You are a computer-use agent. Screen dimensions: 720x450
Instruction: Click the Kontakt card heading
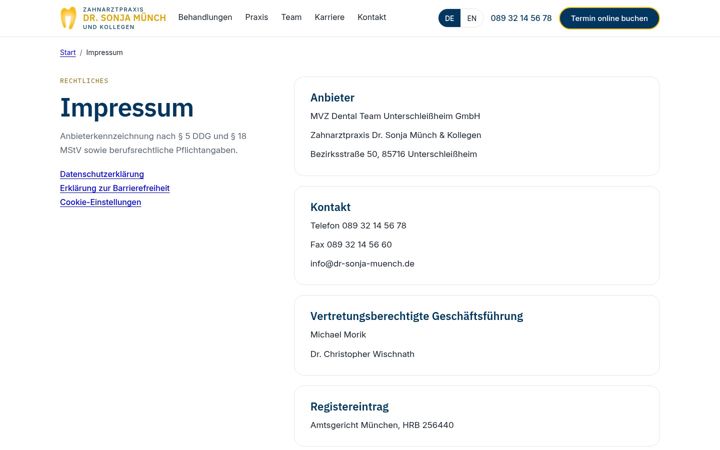coord(331,207)
